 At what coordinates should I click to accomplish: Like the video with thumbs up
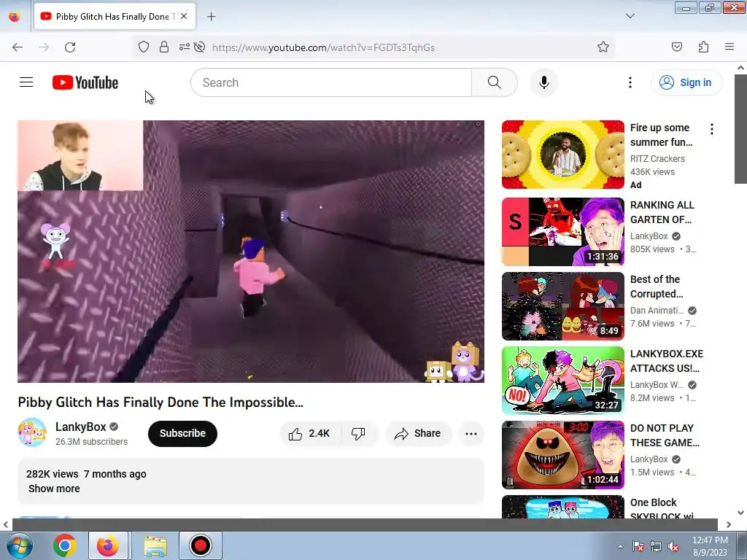pyautogui.click(x=310, y=433)
